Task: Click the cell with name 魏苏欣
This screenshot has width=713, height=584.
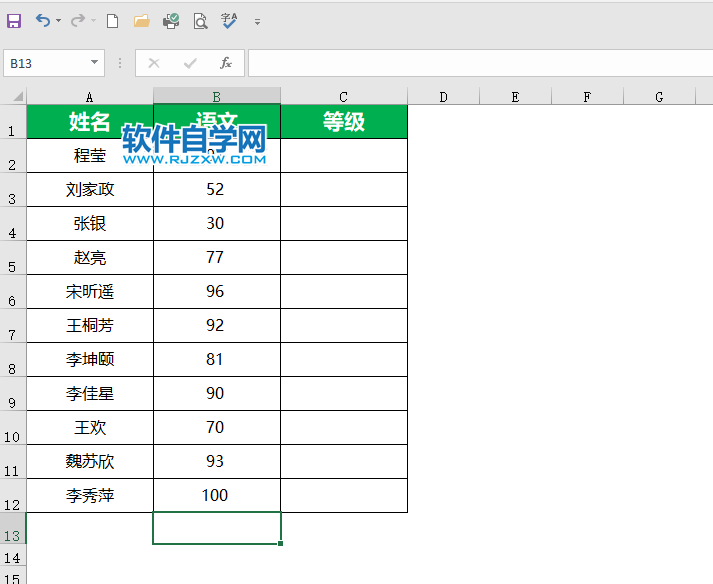Action: point(90,462)
